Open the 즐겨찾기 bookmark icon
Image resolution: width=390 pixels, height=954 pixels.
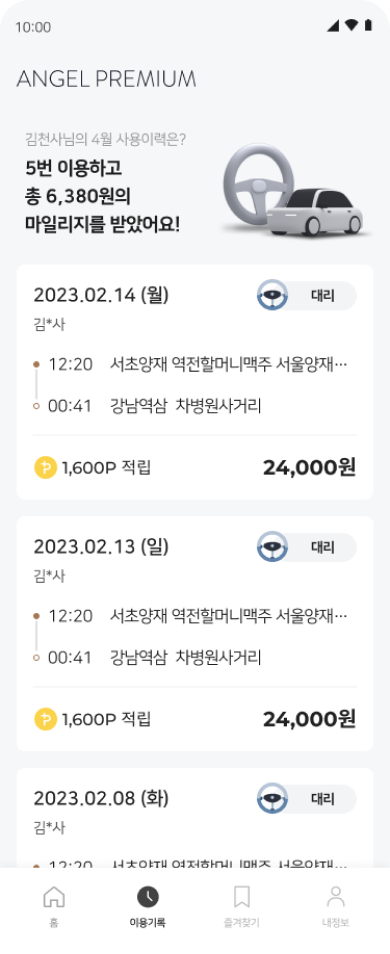coord(242,896)
